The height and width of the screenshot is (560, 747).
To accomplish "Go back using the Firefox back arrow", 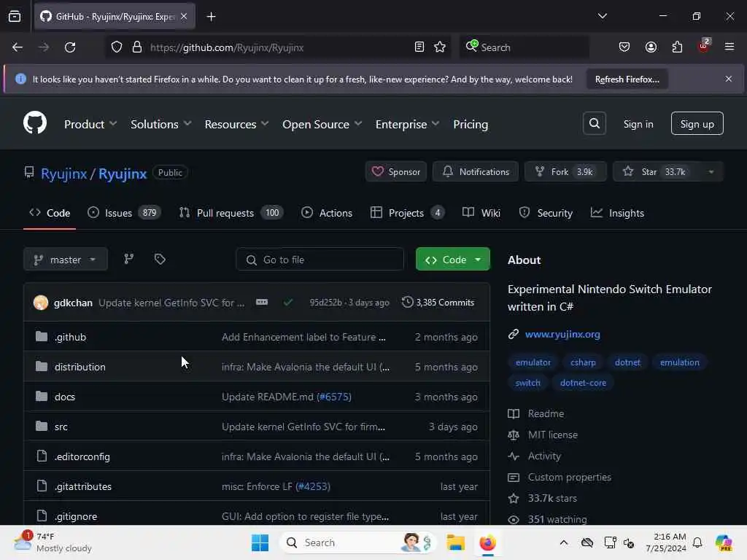I will pyautogui.click(x=18, y=47).
